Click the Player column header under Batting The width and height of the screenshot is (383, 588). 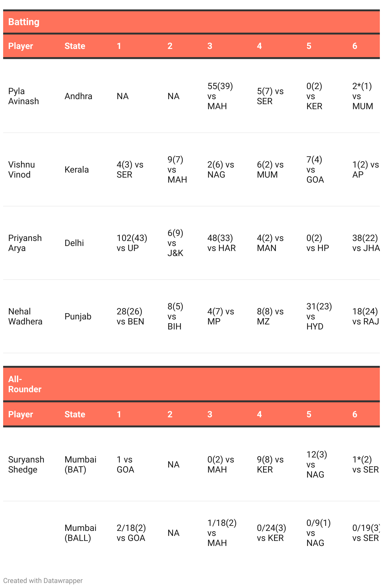click(x=21, y=46)
